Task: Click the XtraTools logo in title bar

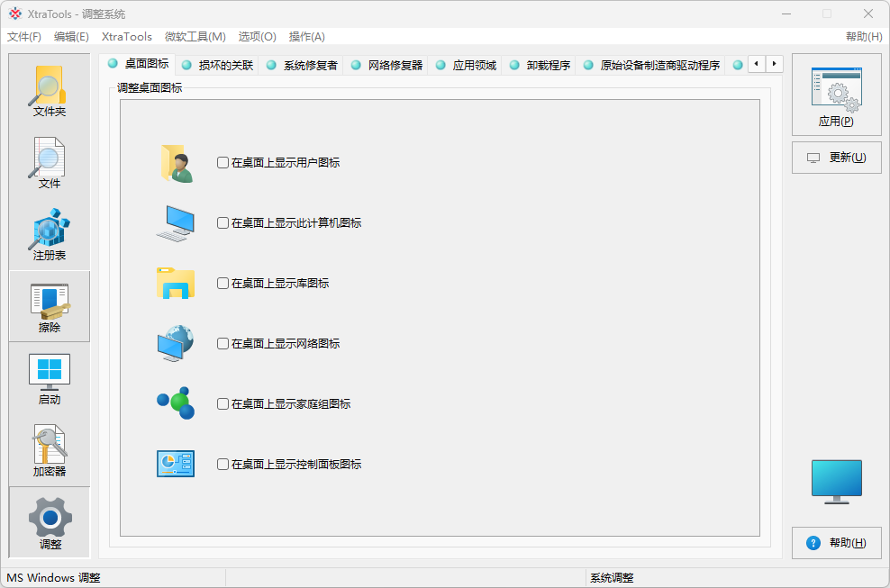Action: (14, 14)
